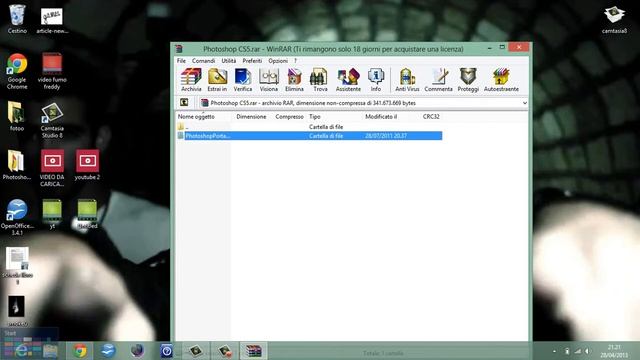
Task: Open the Preferiti menu
Action: click(x=252, y=61)
